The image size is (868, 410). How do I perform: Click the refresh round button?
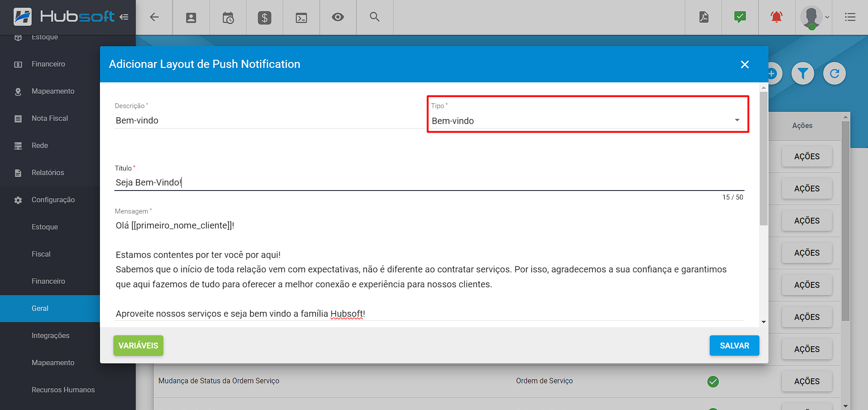pyautogui.click(x=835, y=73)
